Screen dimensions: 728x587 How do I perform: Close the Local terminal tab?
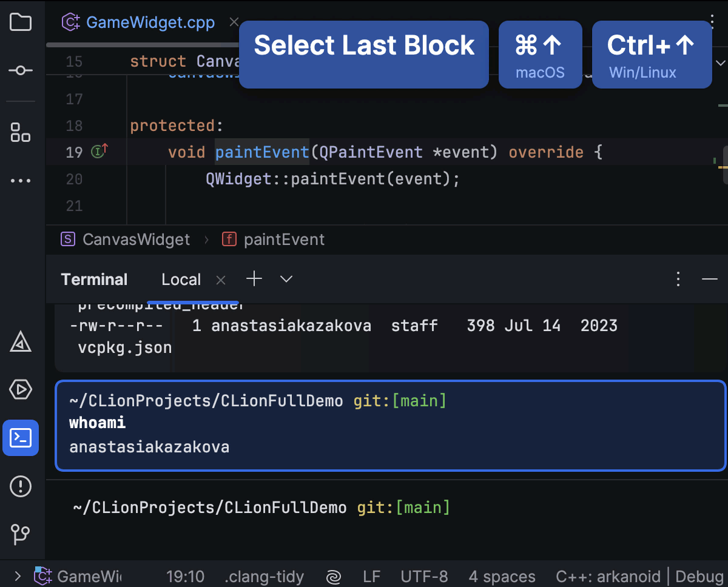click(x=221, y=280)
